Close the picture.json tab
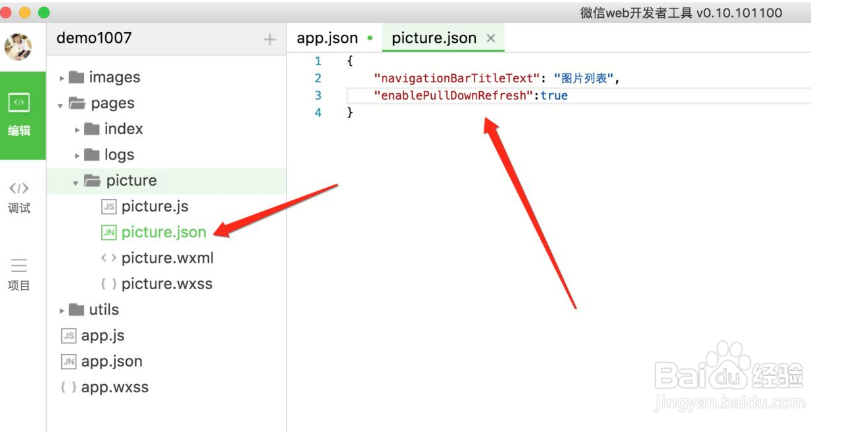The width and height of the screenshot is (854, 432). 491,38
